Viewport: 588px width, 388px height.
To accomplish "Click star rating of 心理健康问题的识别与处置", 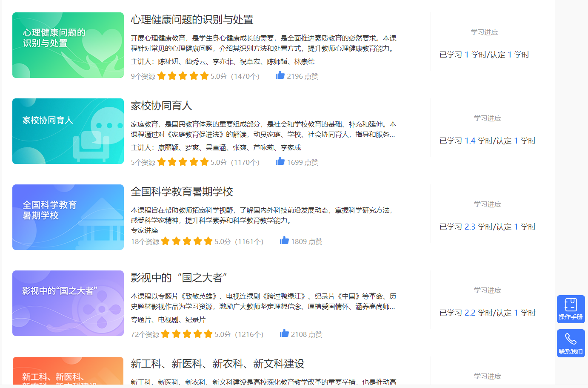I will pyautogui.click(x=183, y=76).
